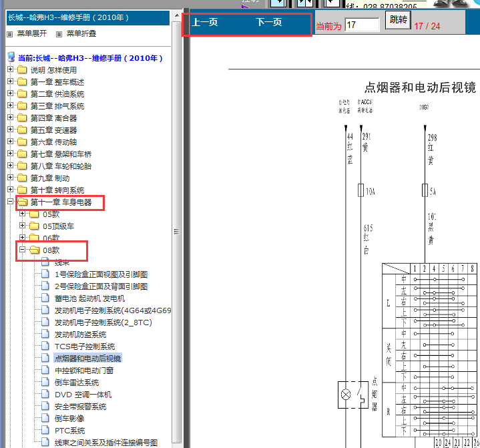Select 第六章 传动轴 in tree
The height and width of the screenshot is (448, 480).
tap(53, 142)
